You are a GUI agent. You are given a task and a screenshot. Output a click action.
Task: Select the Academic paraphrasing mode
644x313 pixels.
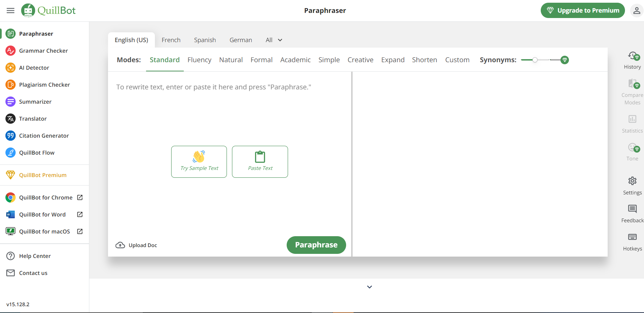pos(295,59)
